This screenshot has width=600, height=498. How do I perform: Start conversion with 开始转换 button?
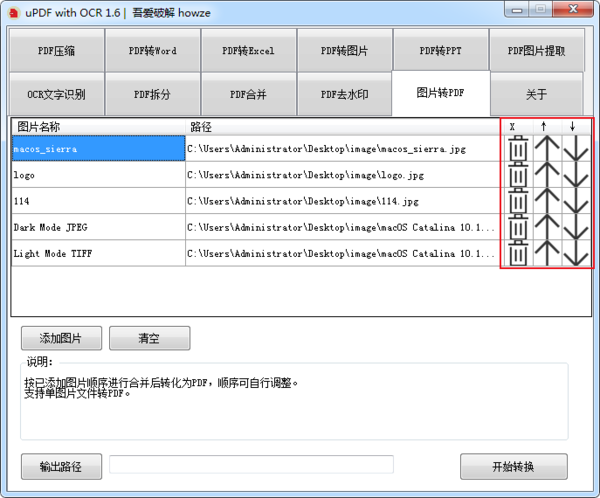point(514,467)
